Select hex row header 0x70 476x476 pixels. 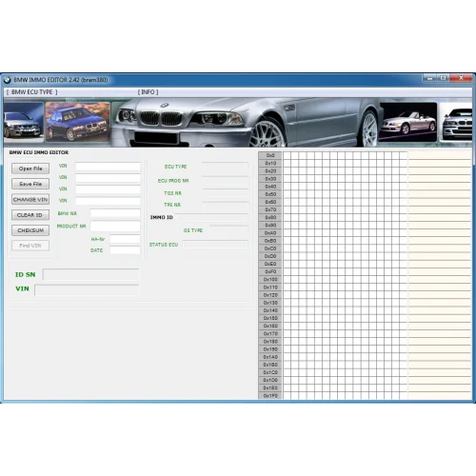click(270, 209)
